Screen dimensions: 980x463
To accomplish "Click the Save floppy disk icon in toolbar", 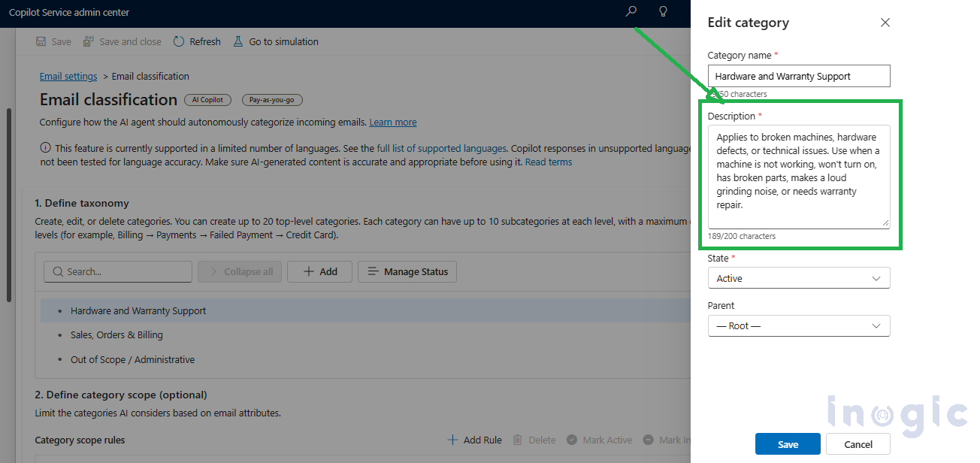I will (x=41, y=41).
